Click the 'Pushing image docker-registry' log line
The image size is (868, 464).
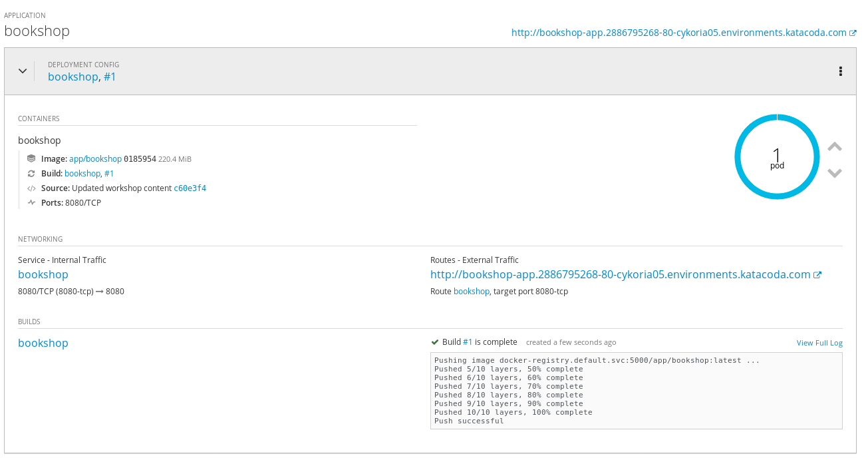click(597, 360)
